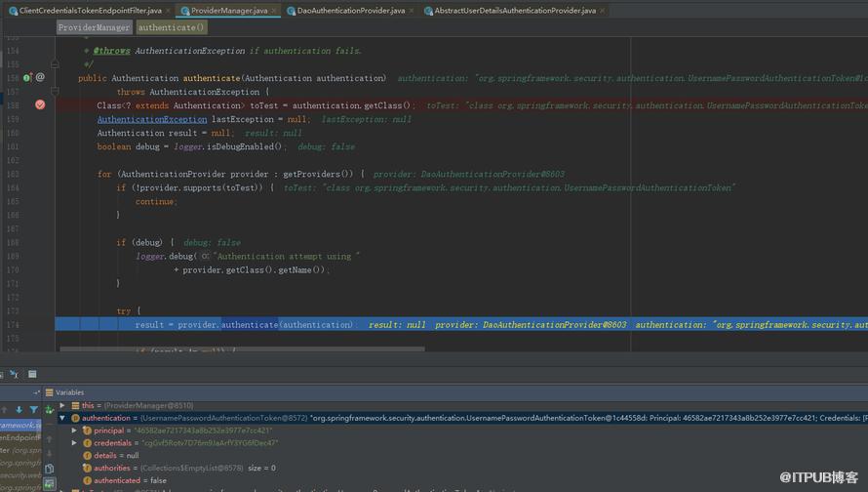The width and height of the screenshot is (868, 492).
Task: Click 'logger.debug(' on line 169
Action: (x=167, y=257)
